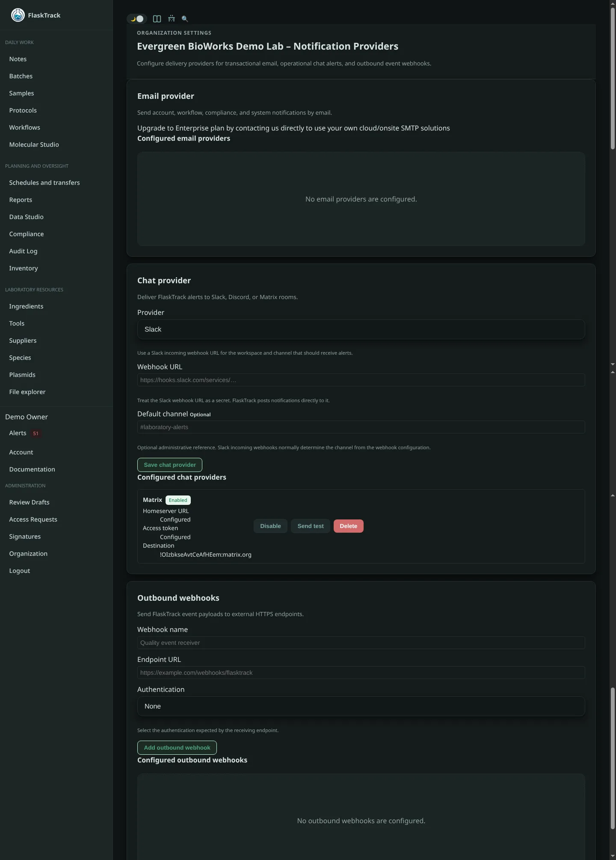Focus the Slack Webhook URL field

tap(361, 380)
